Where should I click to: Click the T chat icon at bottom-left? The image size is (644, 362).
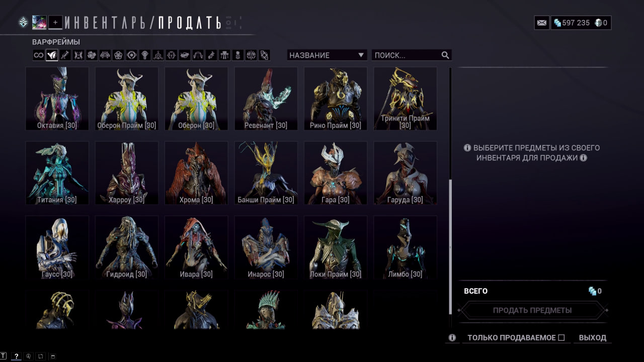pos(4,356)
